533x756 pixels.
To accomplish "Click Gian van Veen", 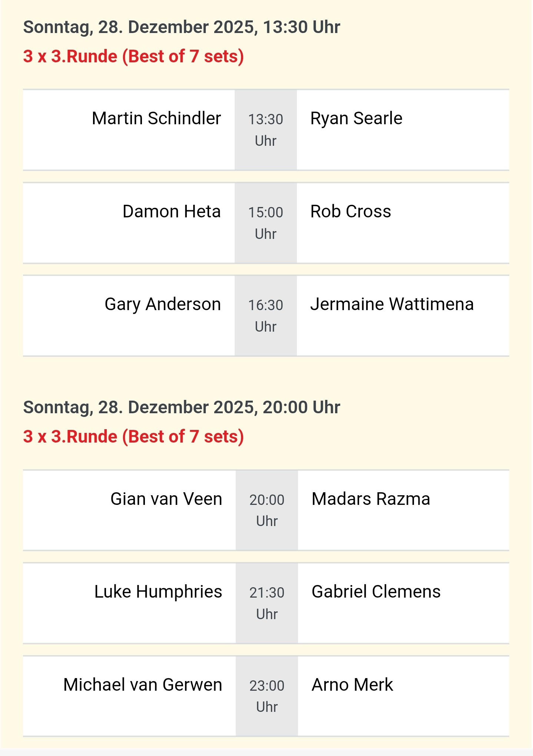I will coord(166,499).
